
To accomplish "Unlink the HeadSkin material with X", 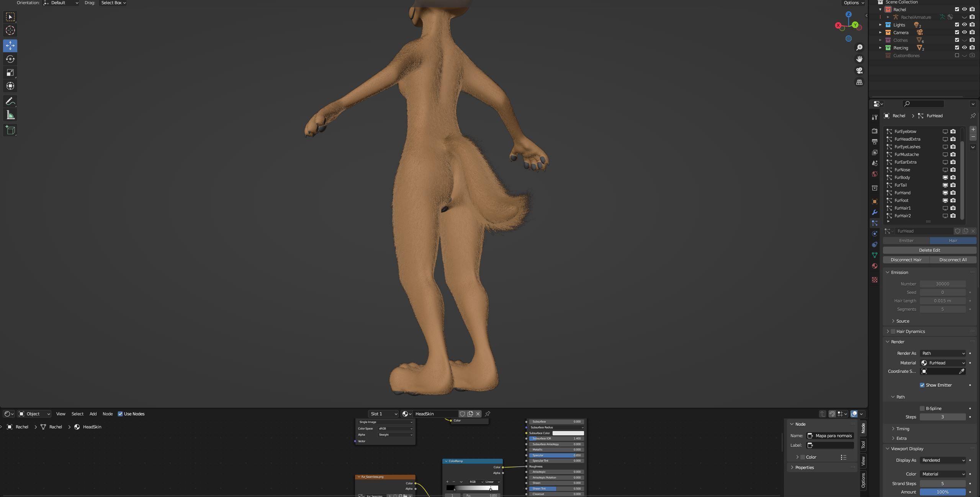I will click(478, 414).
